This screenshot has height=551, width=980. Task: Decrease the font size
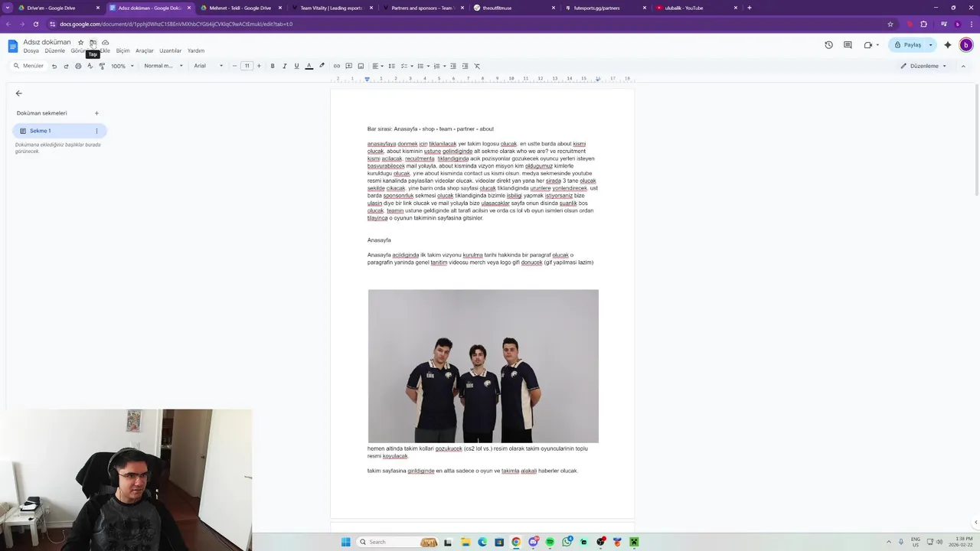click(235, 66)
